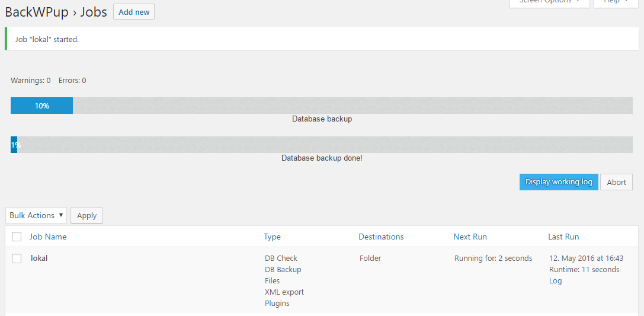
Task: Click the 1% step progress bar
Action: (x=322, y=145)
